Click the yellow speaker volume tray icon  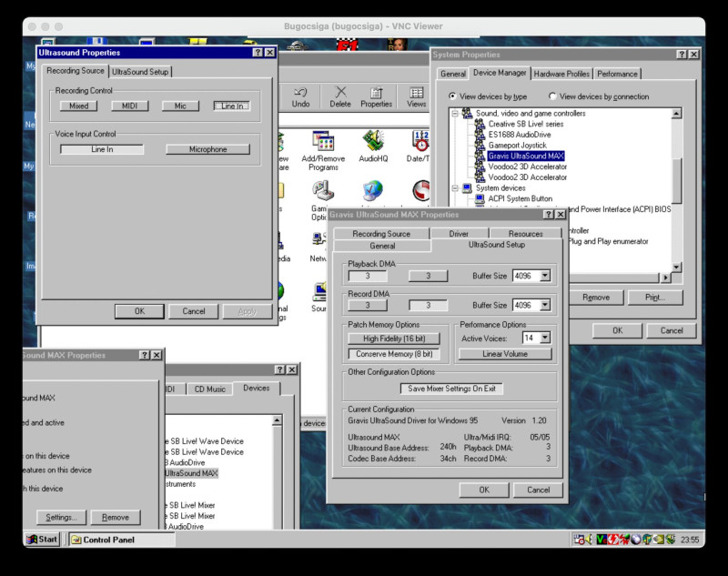pyautogui.click(x=588, y=540)
